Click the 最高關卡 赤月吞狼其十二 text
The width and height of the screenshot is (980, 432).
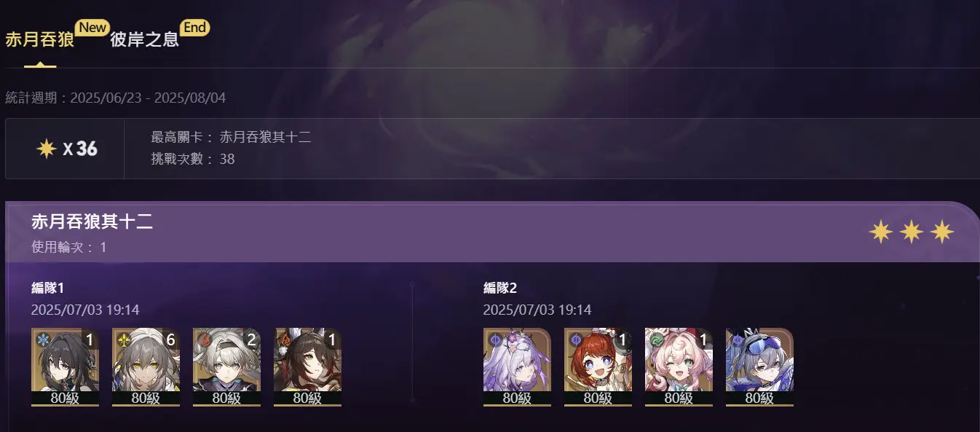(x=231, y=137)
